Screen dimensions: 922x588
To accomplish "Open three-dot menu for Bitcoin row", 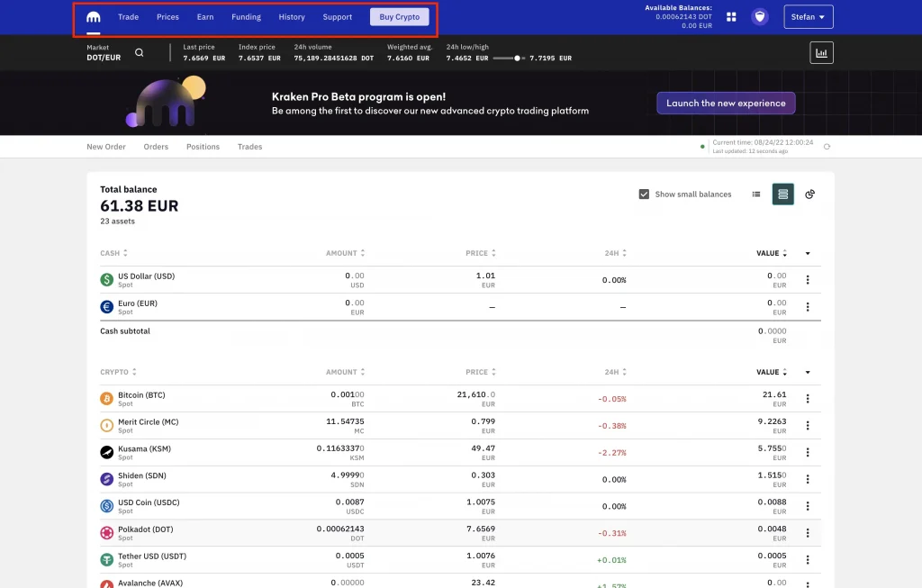I will click(x=808, y=399).
